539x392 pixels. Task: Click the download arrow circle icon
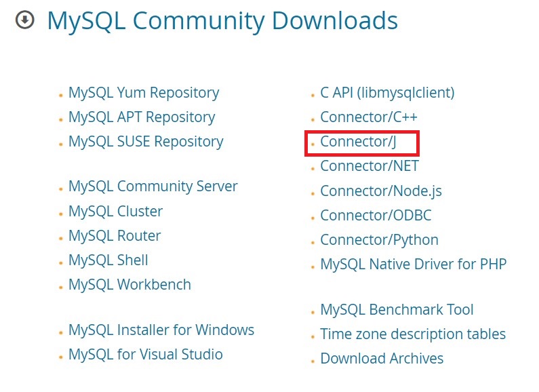25,20
